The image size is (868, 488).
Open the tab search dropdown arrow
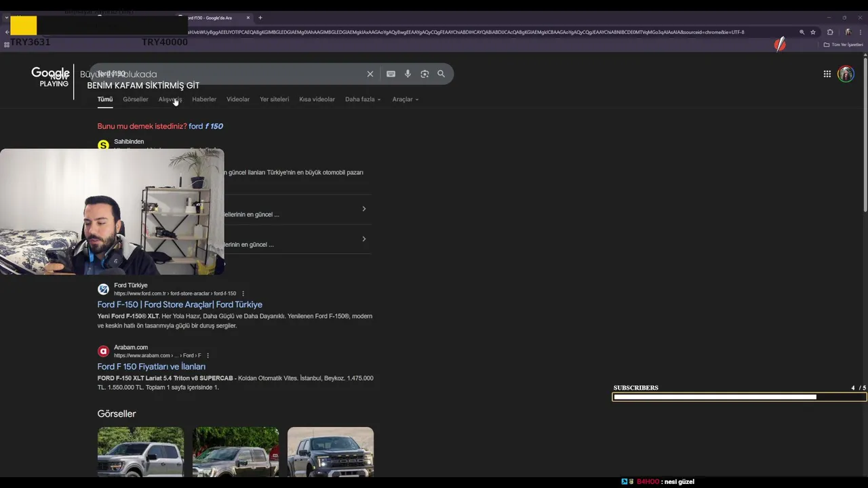point(7,18)
